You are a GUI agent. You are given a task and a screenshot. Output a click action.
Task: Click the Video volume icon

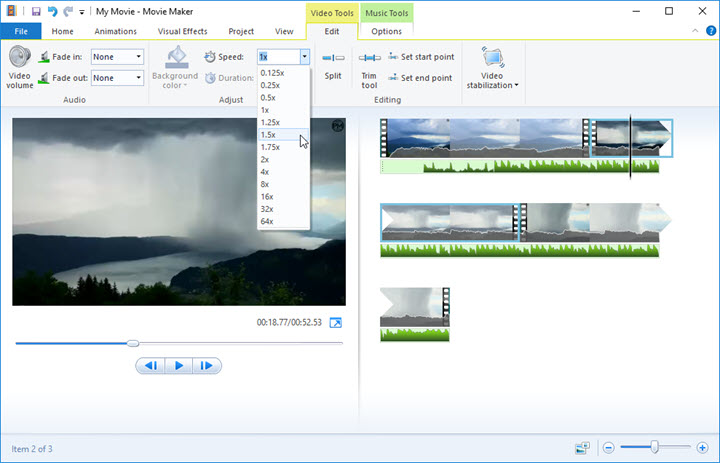coord(20,60)
